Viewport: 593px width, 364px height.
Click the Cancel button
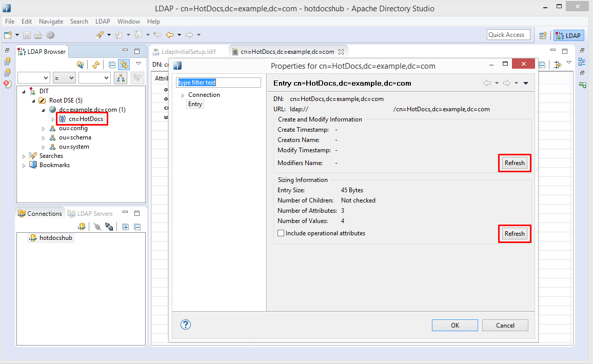click(505, 325)
